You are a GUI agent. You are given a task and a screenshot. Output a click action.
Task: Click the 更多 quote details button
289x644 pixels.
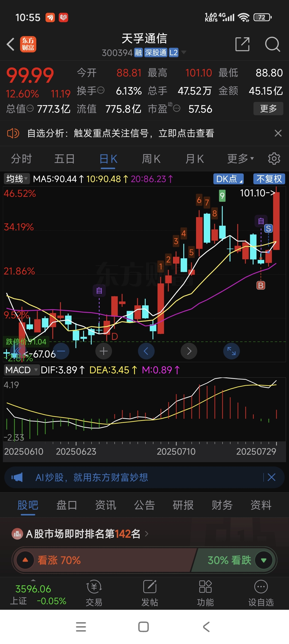[268, 109]
